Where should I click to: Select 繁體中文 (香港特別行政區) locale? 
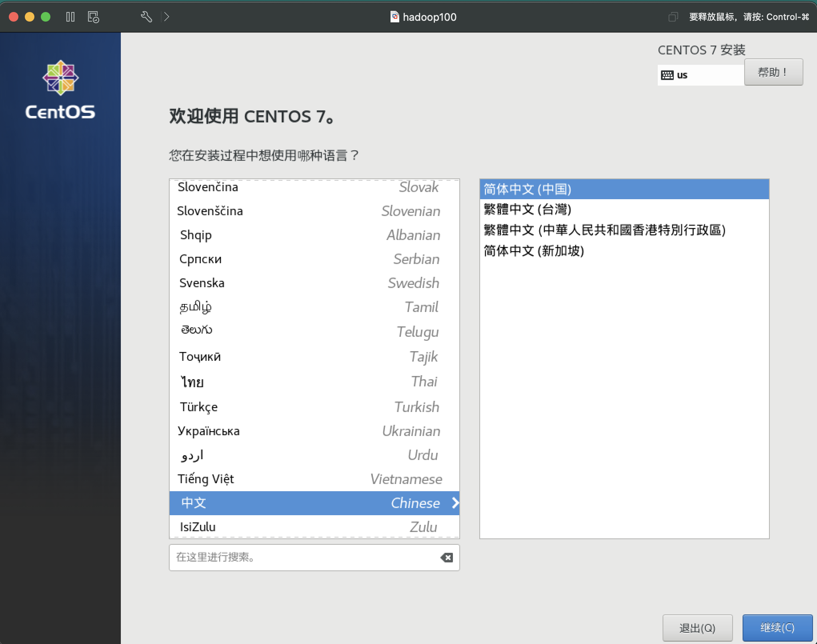(x=624, y=230)
